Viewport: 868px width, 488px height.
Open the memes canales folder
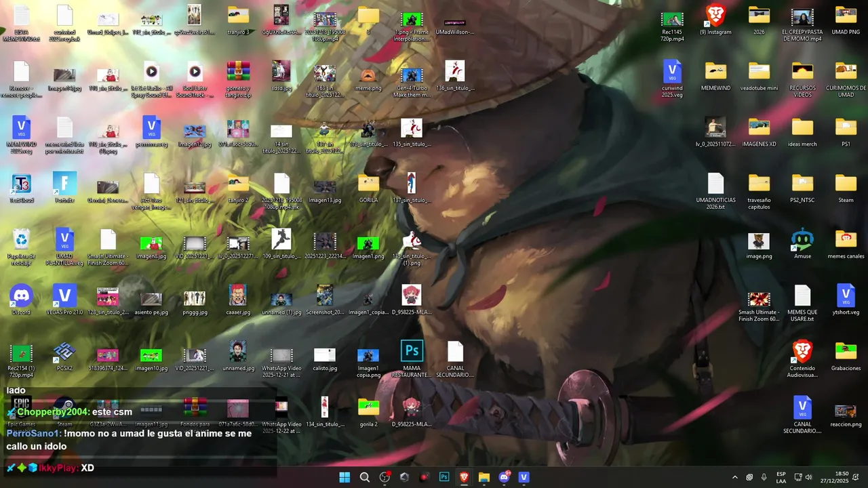tap(846, 245)
